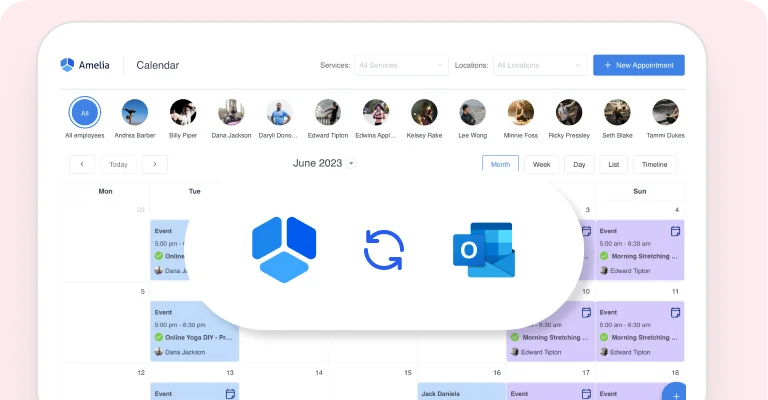
Task: Click the Amelia logo
Action: [x=85, y=65]
